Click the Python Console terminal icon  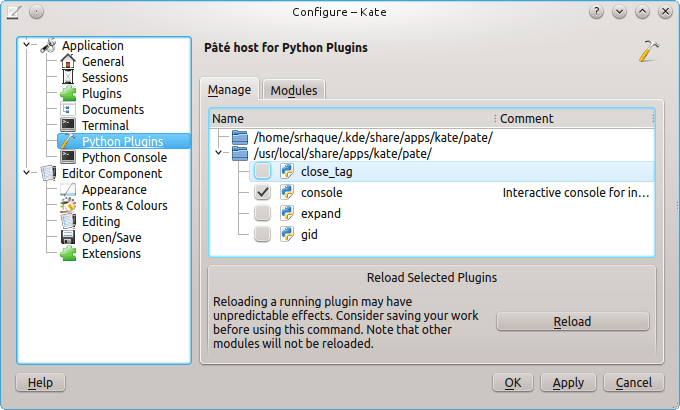pos(68,157)
